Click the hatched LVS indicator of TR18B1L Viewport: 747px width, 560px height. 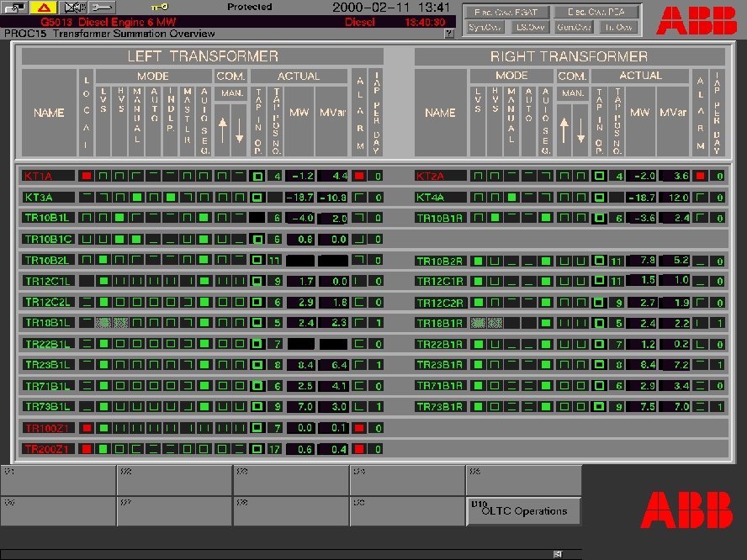[x=103, y=323]
